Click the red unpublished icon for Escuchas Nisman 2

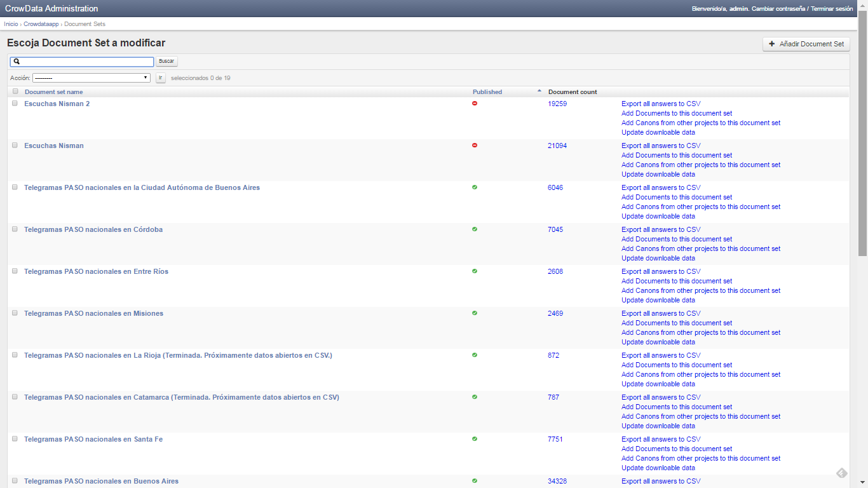pos(475,103)
